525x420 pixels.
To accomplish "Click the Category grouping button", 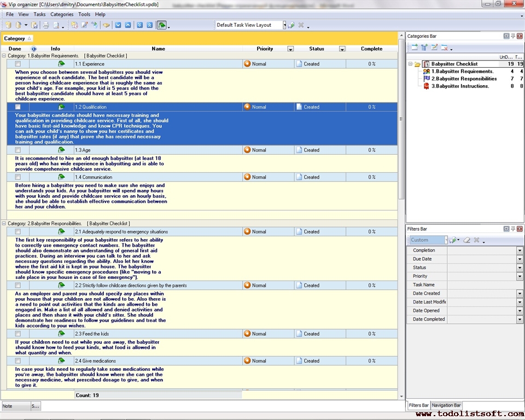I will point(17,38).
